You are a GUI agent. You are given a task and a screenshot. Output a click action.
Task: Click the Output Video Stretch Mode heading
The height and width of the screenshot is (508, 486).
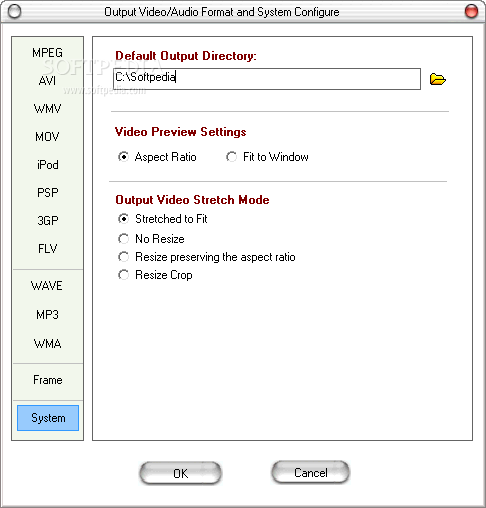[192, 200]
